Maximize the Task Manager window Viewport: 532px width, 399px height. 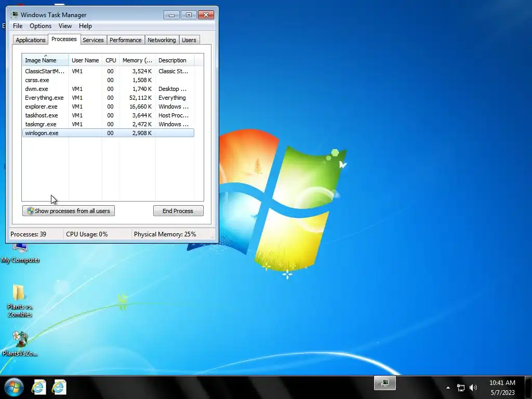[189, 15]
